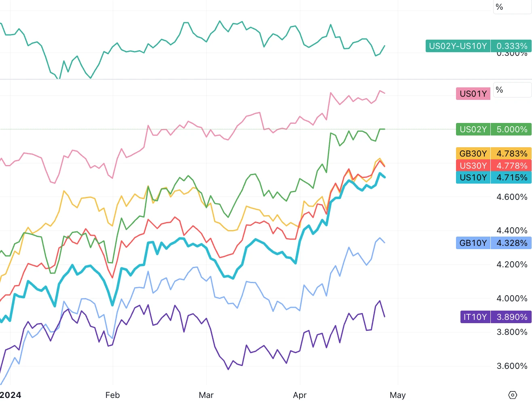The height and width of the screenshot is (402, 532).
Task: Click the purple IT10Y series label
Action: click(x=475, y=317)
